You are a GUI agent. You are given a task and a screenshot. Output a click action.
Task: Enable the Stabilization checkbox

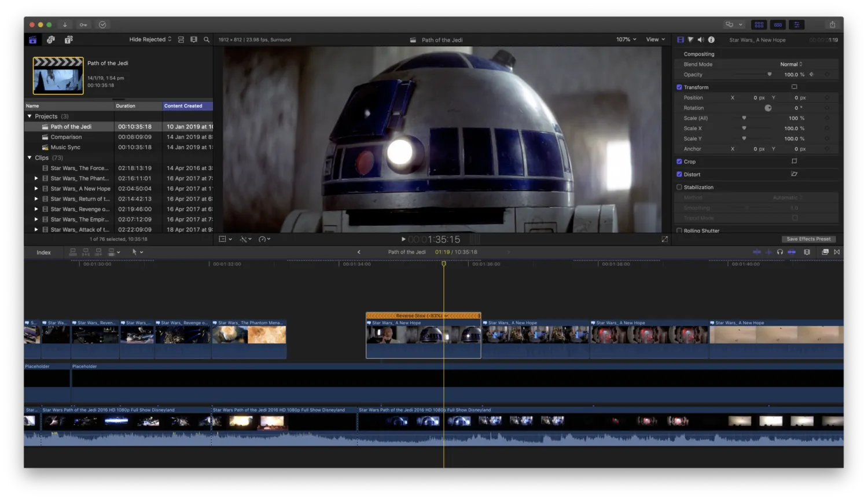tap(679, 187)
